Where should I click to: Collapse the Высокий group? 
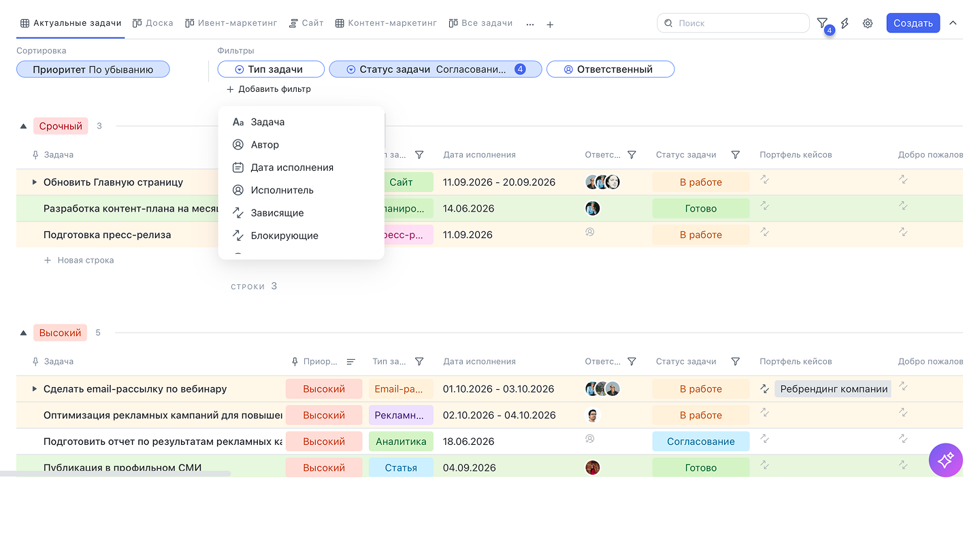tap(23, 333)
